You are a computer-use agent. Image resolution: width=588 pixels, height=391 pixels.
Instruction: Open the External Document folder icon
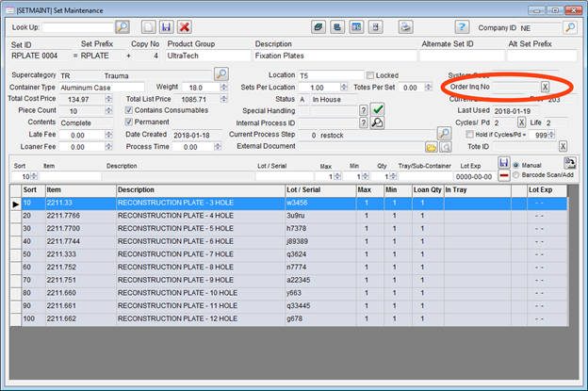click(432, 147)
